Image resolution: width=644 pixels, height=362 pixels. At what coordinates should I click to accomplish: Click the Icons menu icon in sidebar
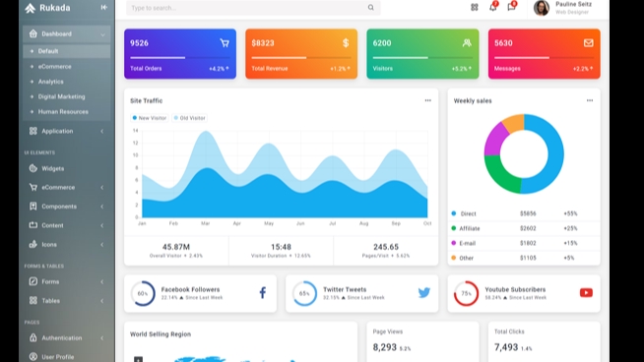pos(32,244)
